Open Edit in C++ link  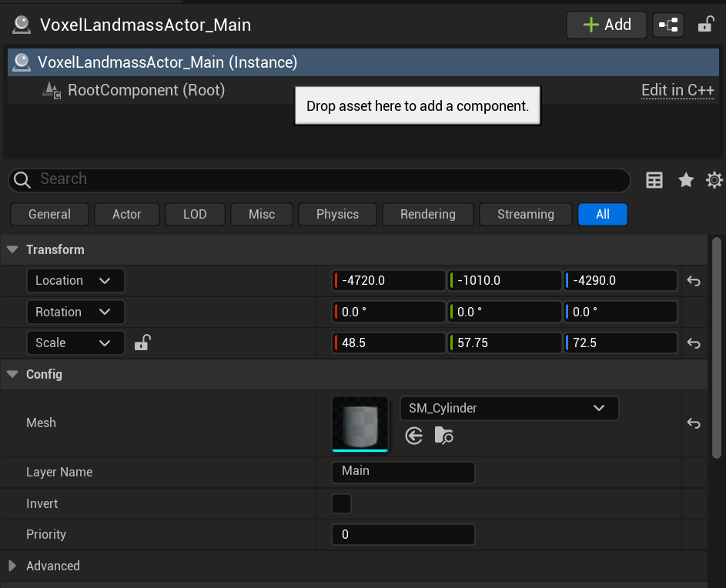click(x=677, y=90)
